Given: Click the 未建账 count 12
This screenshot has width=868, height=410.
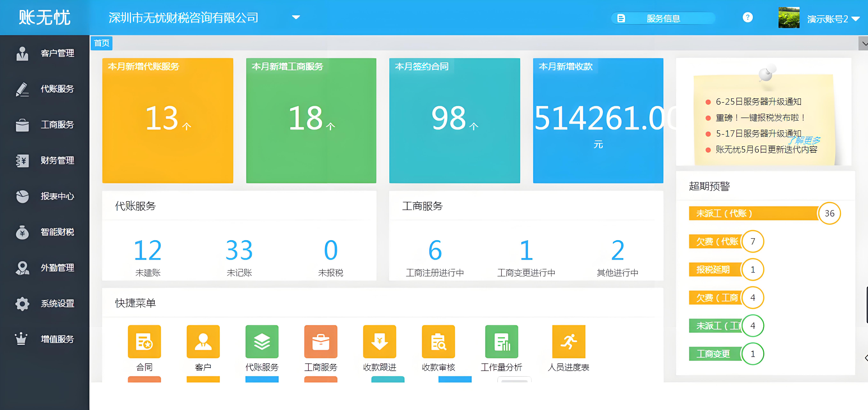Looking at the screenshot, I should 148,250.
